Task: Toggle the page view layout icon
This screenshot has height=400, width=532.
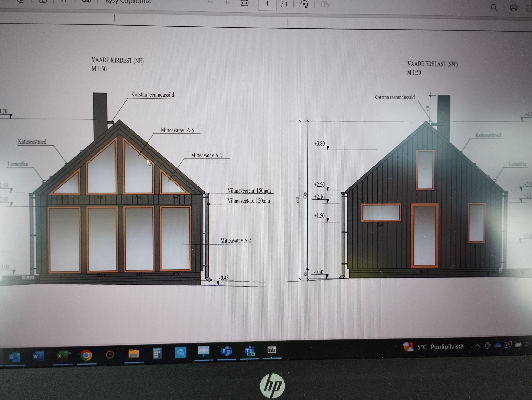Action: pyautogui.click(x=325, y=4)
